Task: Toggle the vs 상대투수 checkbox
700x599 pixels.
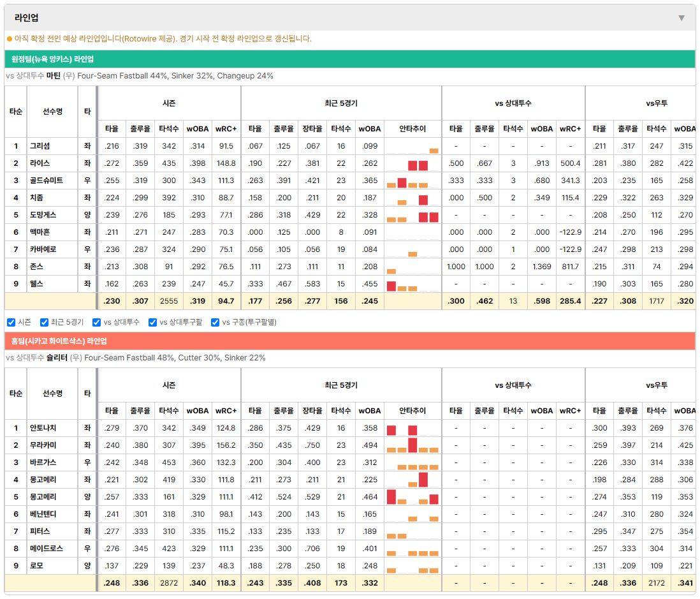Action: [96, 322]
